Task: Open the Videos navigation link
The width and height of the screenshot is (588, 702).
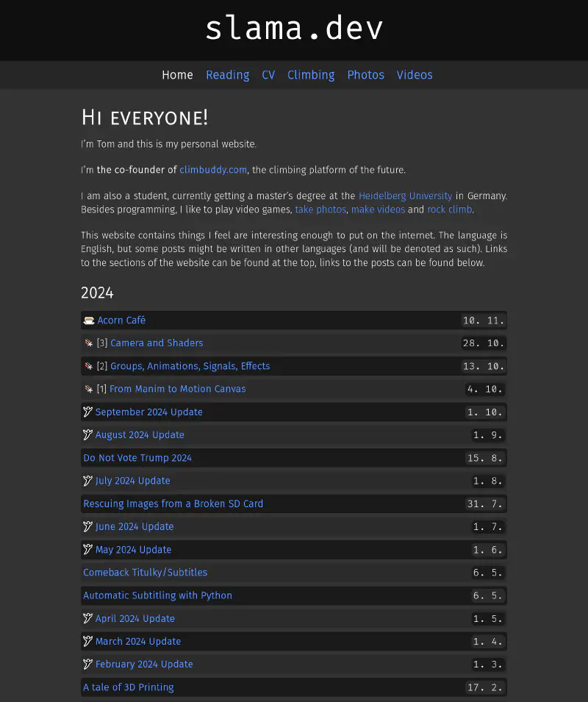Action: pos(415,75)
